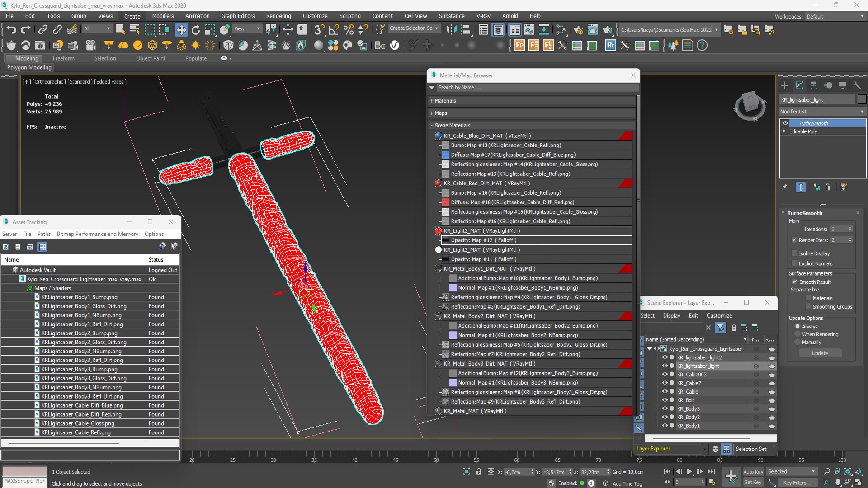Switch to the Freeform ribbon tab
Image resolution: width=868 pixels, height=488 pixels.
(x=63, y=58)
